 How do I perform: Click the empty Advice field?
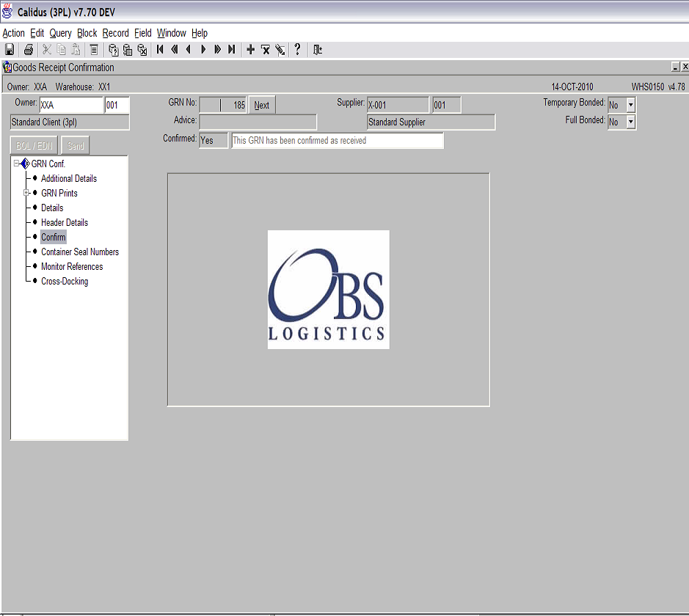coord(258,122)
